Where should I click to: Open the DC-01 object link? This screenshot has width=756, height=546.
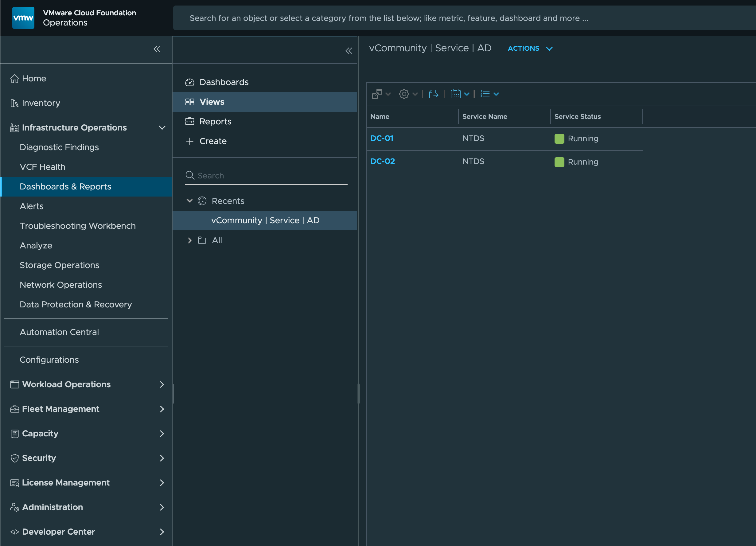coord(382,138)
